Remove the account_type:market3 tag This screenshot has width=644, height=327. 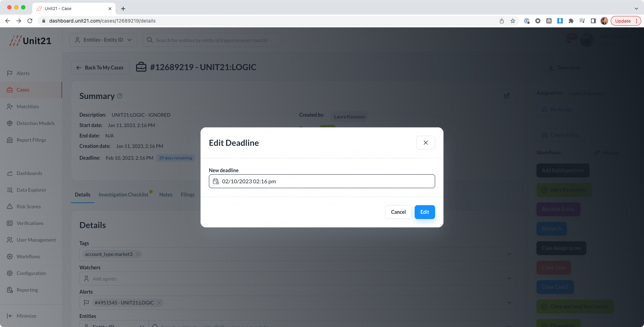click(138, 254)
